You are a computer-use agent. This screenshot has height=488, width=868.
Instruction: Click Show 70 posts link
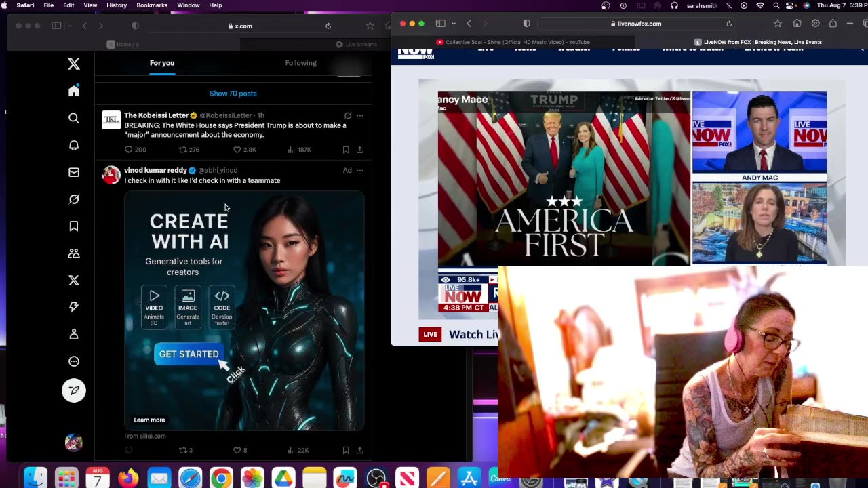click(233, 94)
